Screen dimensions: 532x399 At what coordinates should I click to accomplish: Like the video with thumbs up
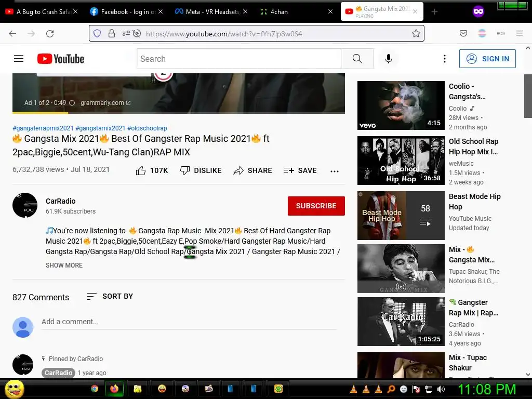pos(141,170)
